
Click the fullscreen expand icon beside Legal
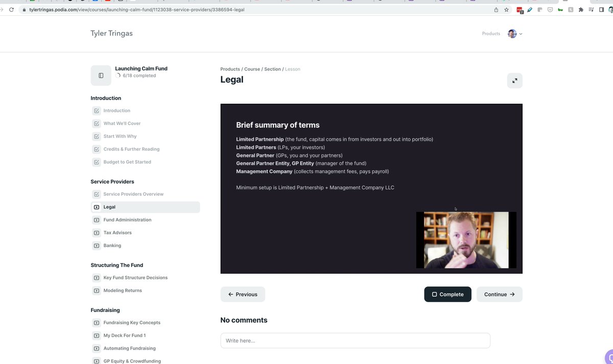click(514, 81)
